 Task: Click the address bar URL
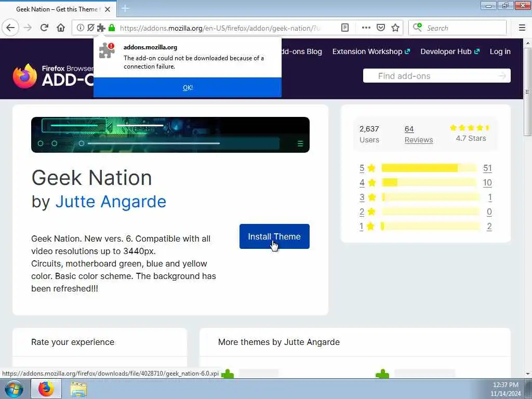[220, 28]
